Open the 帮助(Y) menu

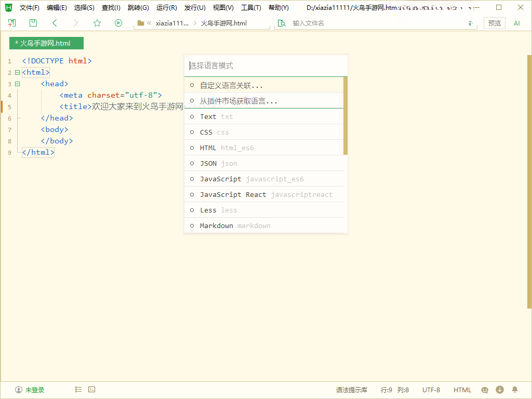tap(278, 7)
